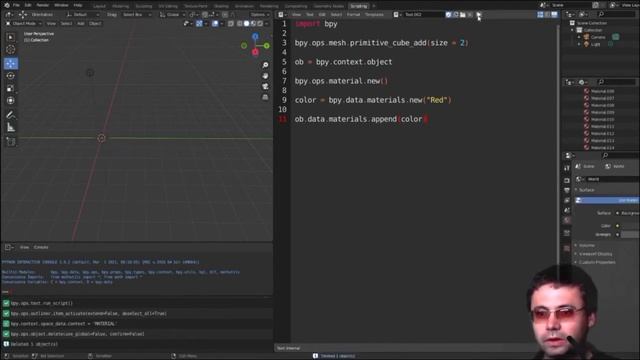Switch viewport to solid shading

246,24
